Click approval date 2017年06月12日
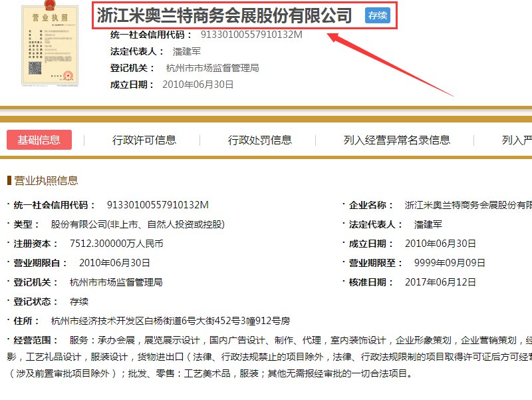This screenshot has height=400, width=532. (442, 282)
